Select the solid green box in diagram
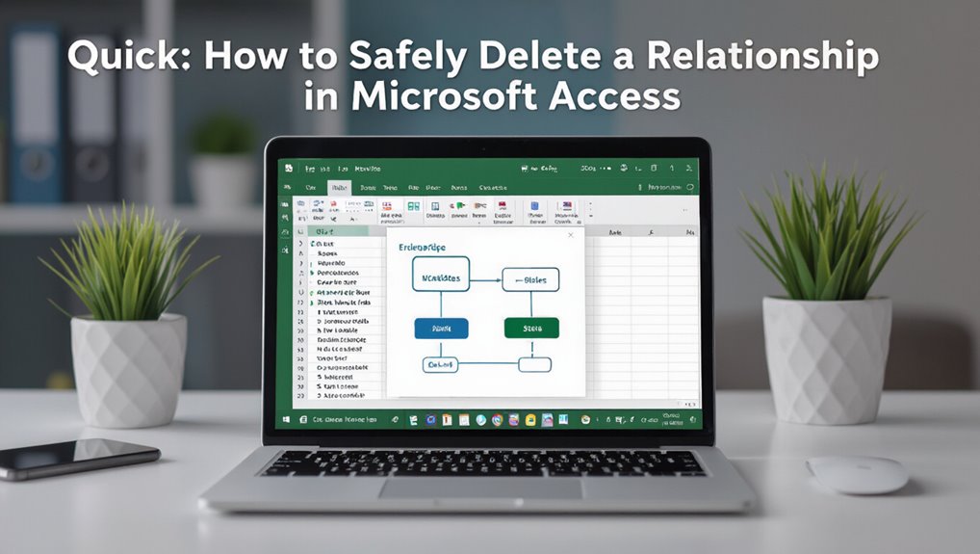Screen dimensions: 980x554 click(531, 328)
